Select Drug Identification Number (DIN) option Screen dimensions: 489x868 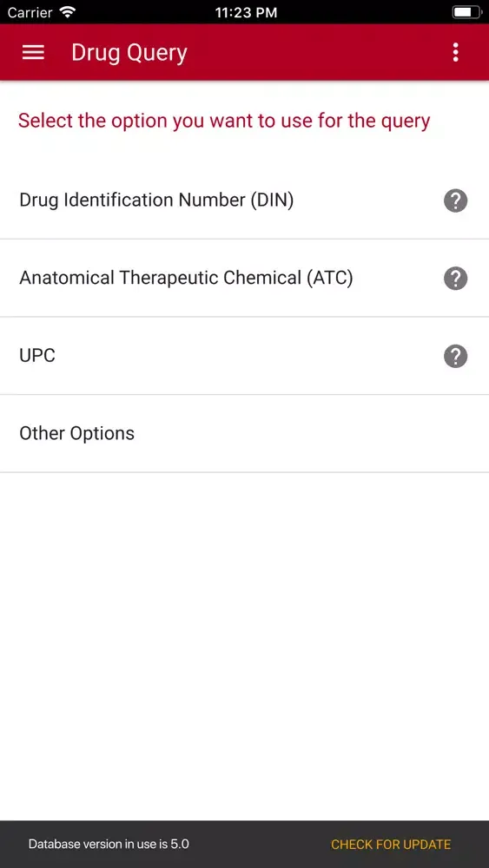pos(244,201)
